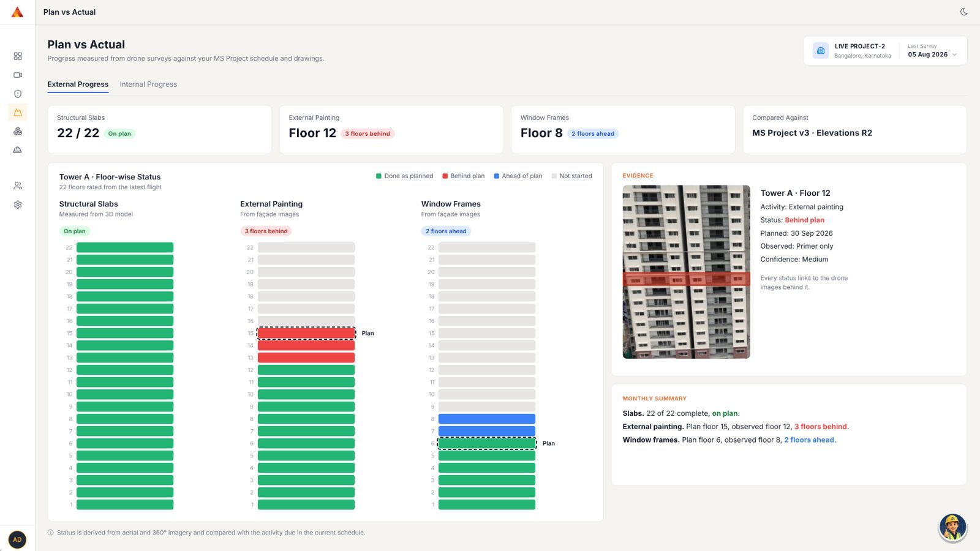
Task: Open the shield alert safety icon
Action: tap(18, 94)
